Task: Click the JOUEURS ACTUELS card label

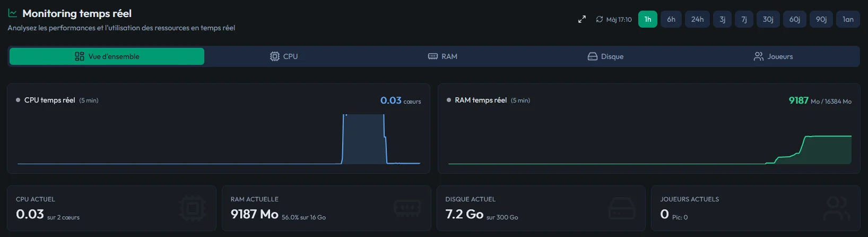Action: tap(690, 199)
